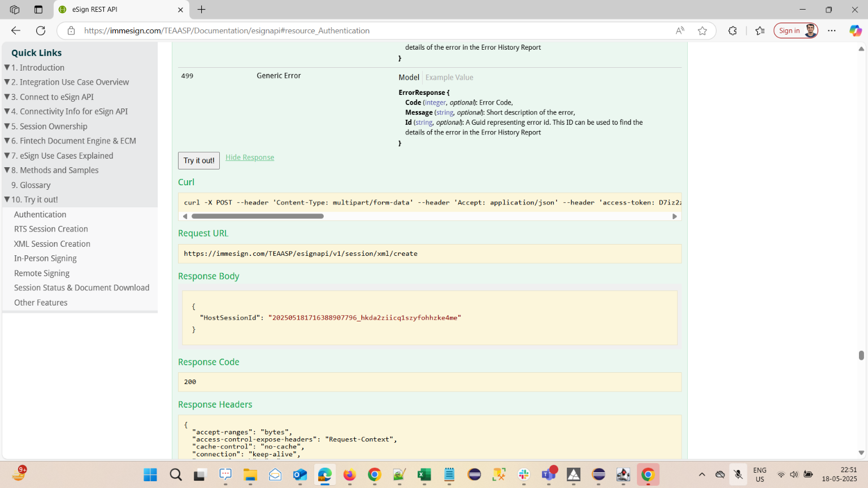This screenshot has height=488, width=868.
Task: Open the Copilot sidebar icon
Action: pyautogui.click(x=855, y=30)
